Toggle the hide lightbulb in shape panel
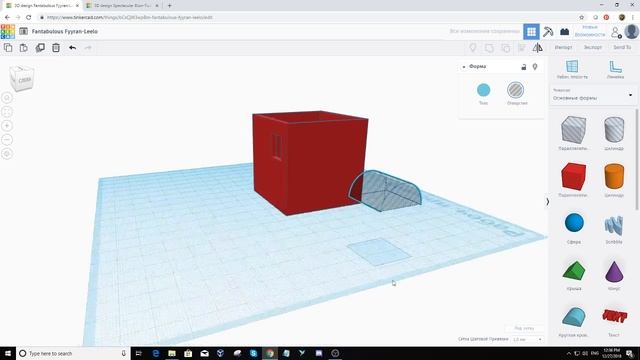640x360 pixels. pyautogui.click(x=535, y=67)
